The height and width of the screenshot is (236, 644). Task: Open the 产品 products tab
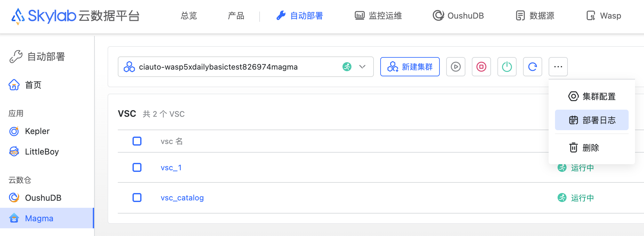pos(236,16)
